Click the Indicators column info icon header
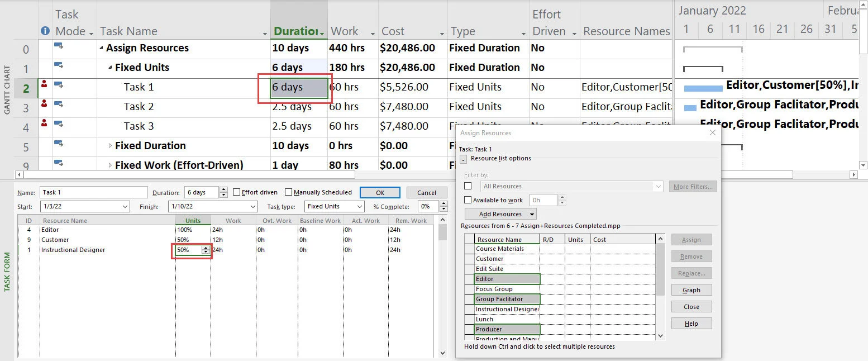Screen dimensions: 868x361 [x=45, y=31]
